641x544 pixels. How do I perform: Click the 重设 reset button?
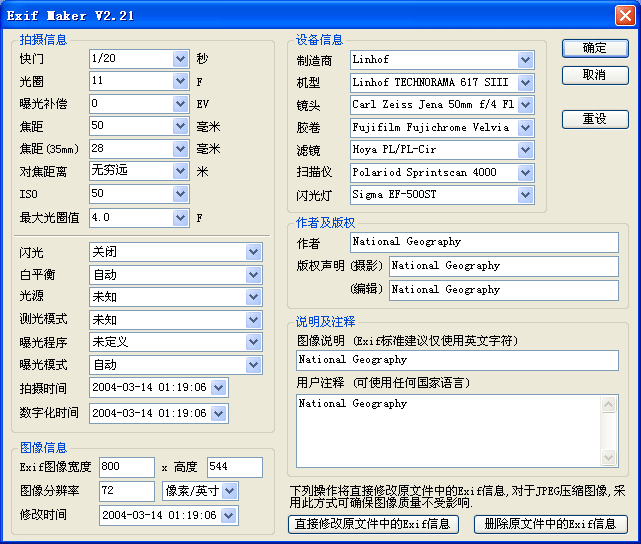(595, 119)
